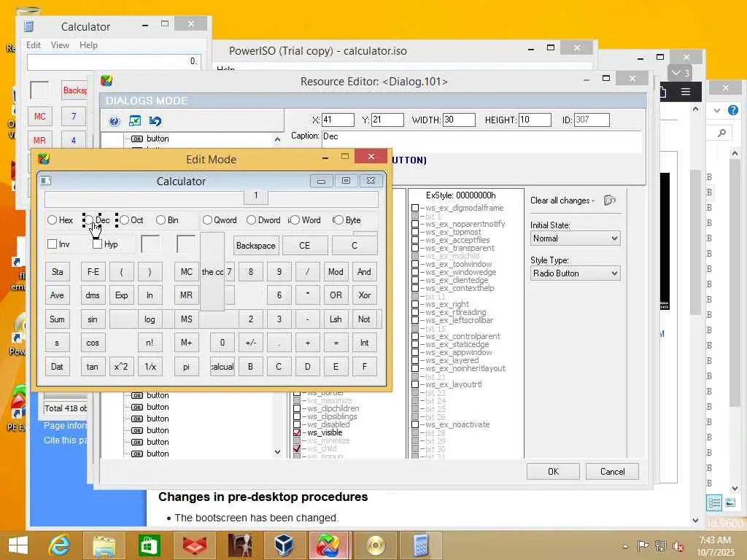Screen dimensions: 747x560
Task: Click the HEIGHT input field
Action: tap(535, 120)
